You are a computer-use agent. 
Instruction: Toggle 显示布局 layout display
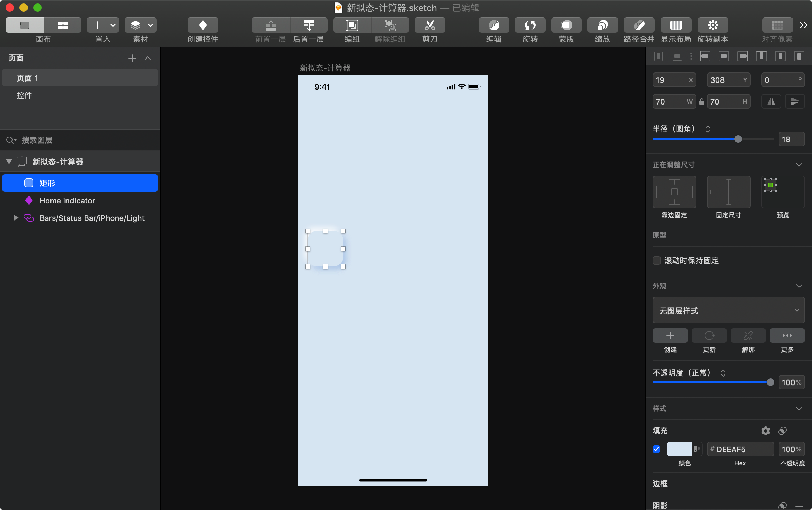676,25
